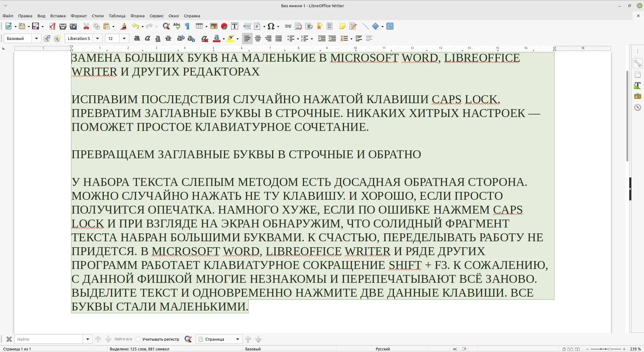The width and height of the screenshot is (644, 352).
Task: Save the document with the Save icon
Action: [36, 26]
